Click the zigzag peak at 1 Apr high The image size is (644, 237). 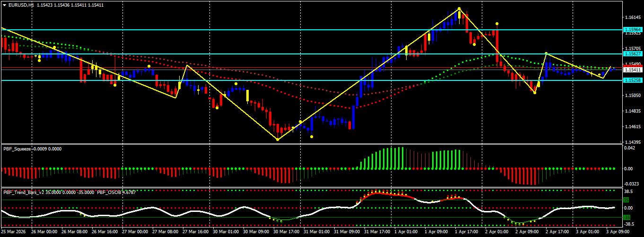[459, 9]
